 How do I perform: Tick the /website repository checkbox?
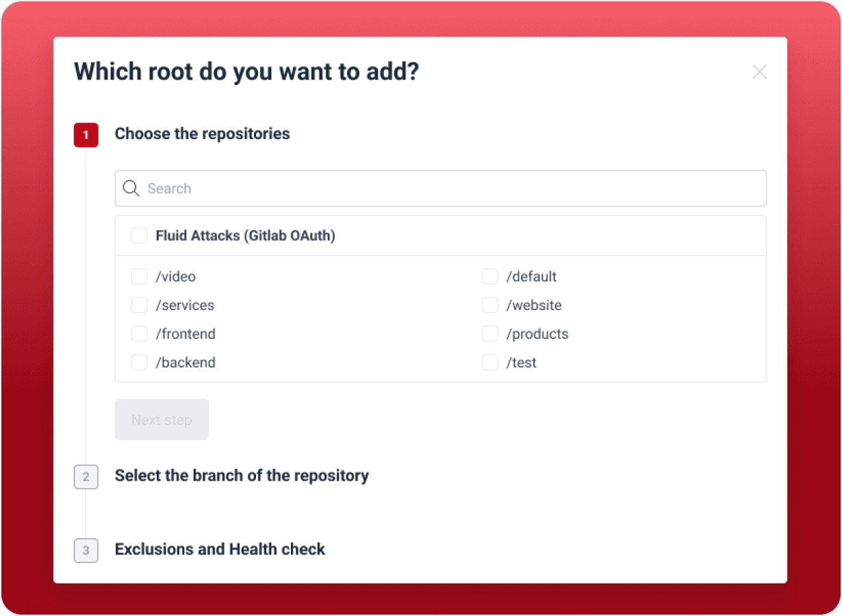[489, 305]
